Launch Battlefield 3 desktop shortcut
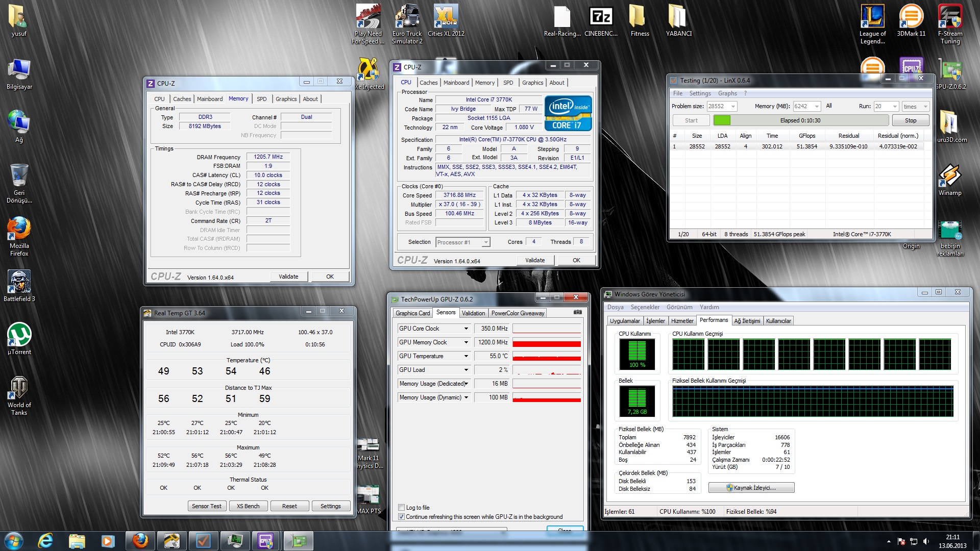980x551 pixels. (x=19, y=286)
